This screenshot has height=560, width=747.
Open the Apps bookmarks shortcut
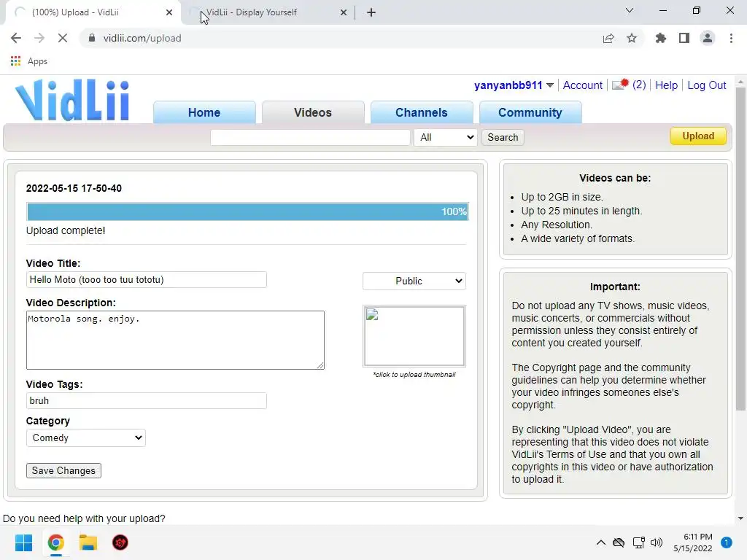[x=29, y=61]
